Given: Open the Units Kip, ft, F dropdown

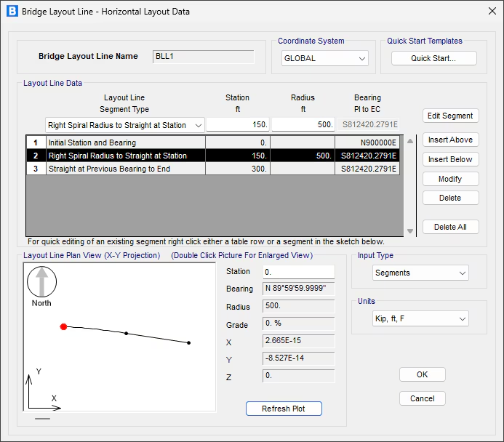Looking at the screenshot, I should click(420, 318).
